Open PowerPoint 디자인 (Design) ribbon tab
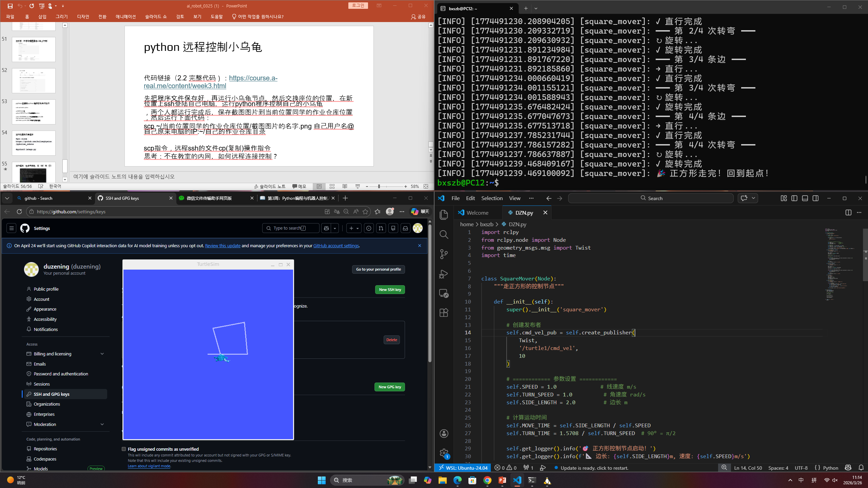The image size is (868, 488). pyautogui.click(x=83, y=17)
